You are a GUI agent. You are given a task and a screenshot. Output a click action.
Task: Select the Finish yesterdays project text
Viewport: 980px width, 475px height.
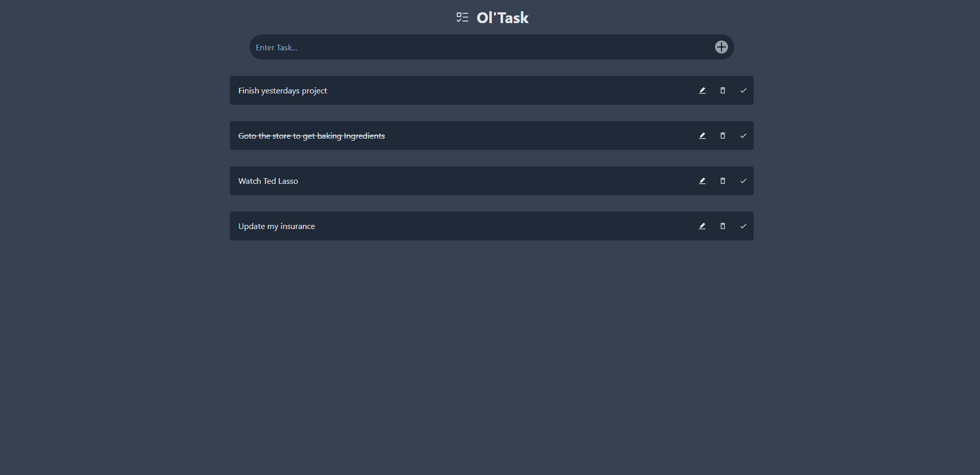point(282,90)
